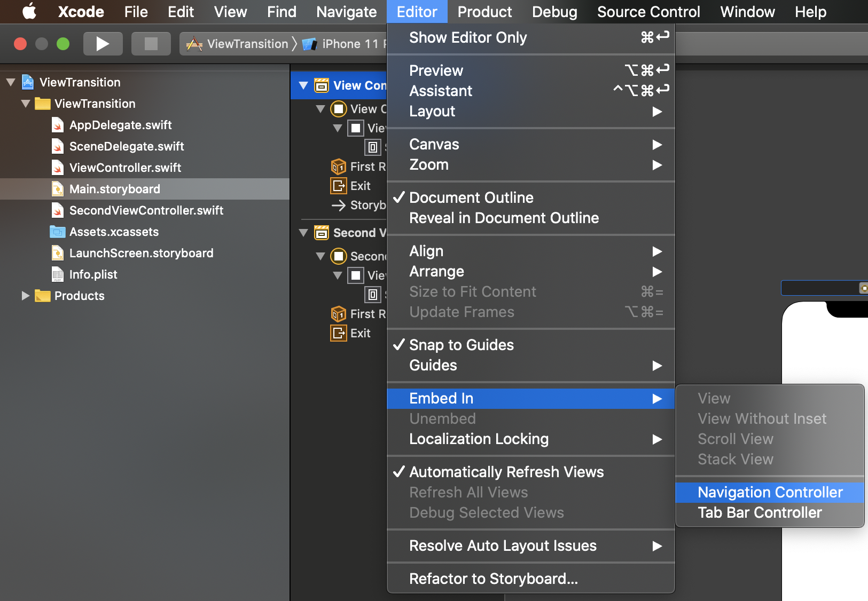Open the Align submenu
The height and width of the screenshot is (601, 868).
[531, 251]
